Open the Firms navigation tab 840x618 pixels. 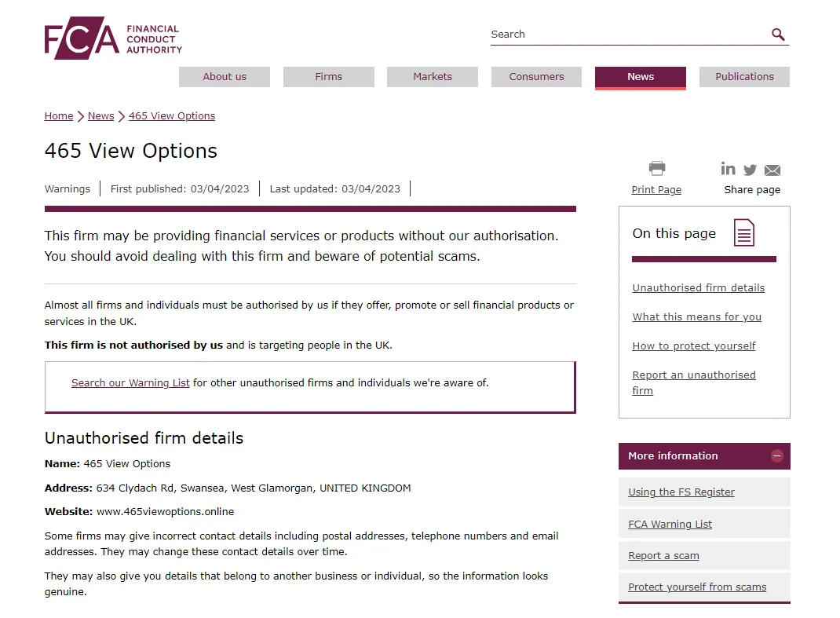click(x=328, y=77)
